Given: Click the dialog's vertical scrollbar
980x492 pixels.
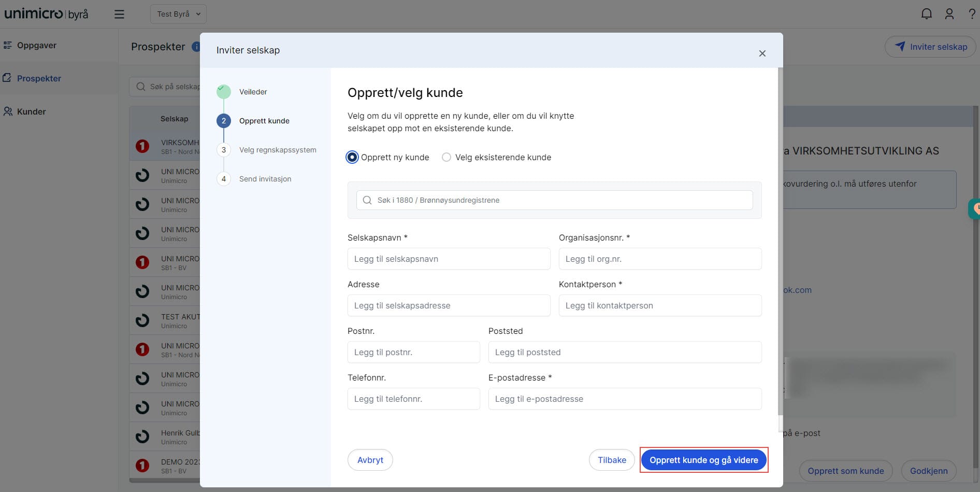Looking at the screenshot, I should (780, 249).
